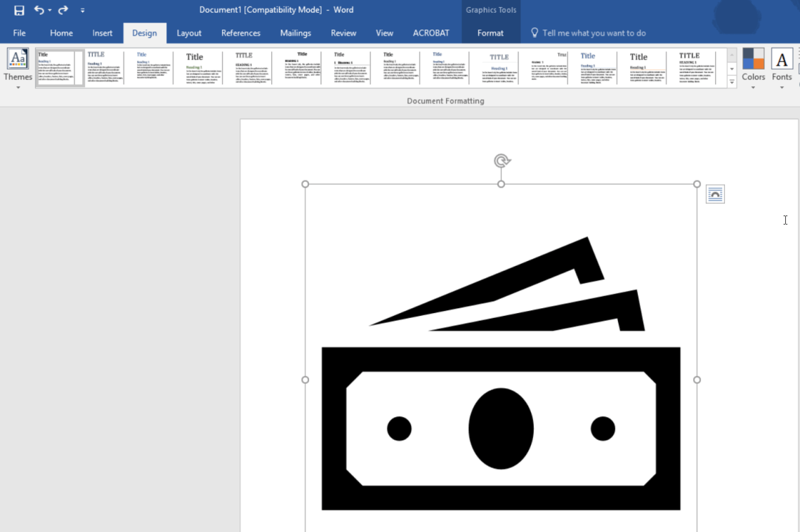Click the Undo arrow icon
The width and height of the screenshot is (800, 532).
[39, 10]
